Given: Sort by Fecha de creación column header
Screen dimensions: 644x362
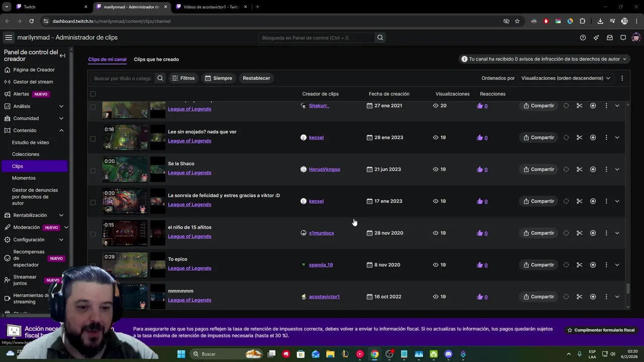Looking at the screenshot, I should (389, 94).
